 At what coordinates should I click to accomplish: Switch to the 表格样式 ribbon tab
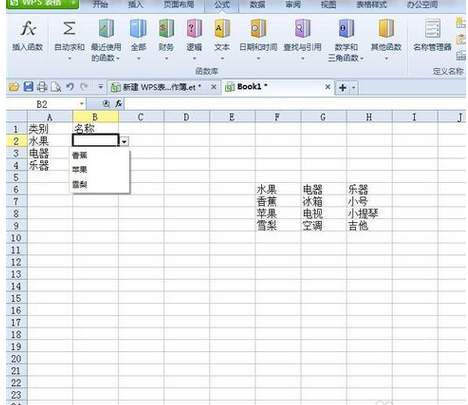coord(371,5)
